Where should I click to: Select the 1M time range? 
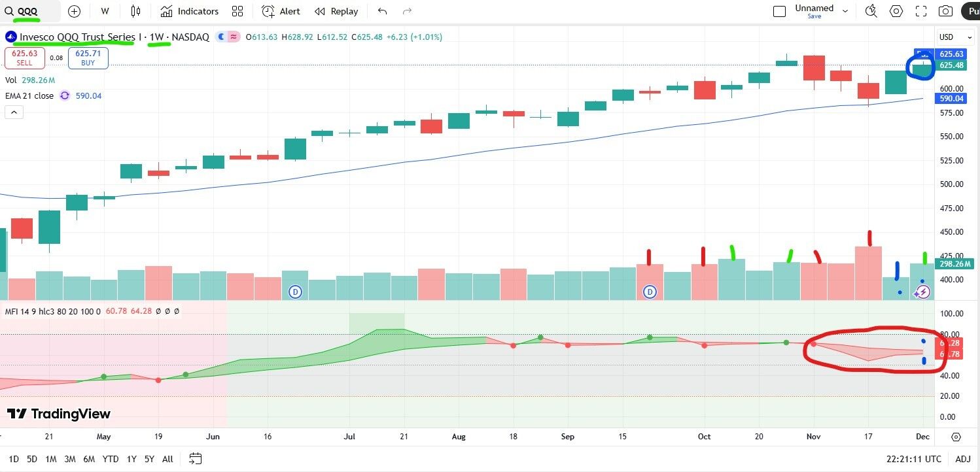pyautogui.click(x=51, y=459)
